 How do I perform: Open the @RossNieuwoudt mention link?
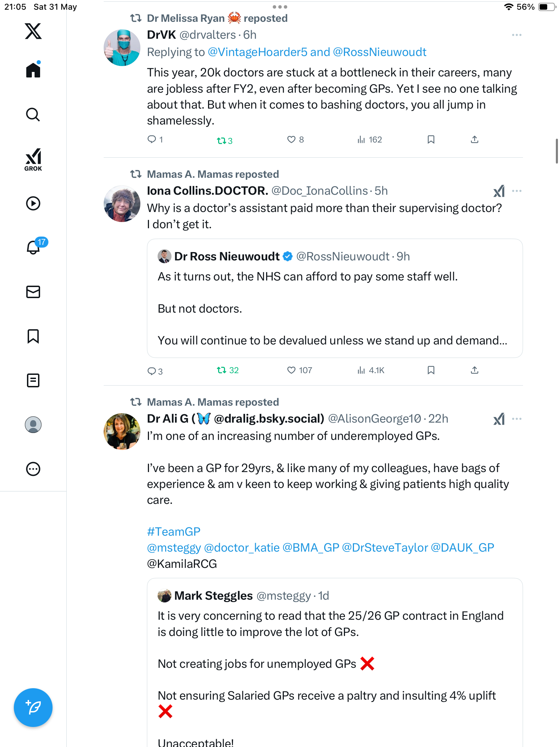[380, 52]
